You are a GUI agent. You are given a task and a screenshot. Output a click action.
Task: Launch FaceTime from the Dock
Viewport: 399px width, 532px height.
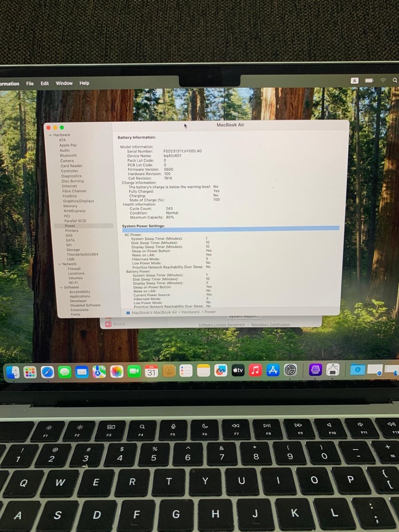coord(134,372)
